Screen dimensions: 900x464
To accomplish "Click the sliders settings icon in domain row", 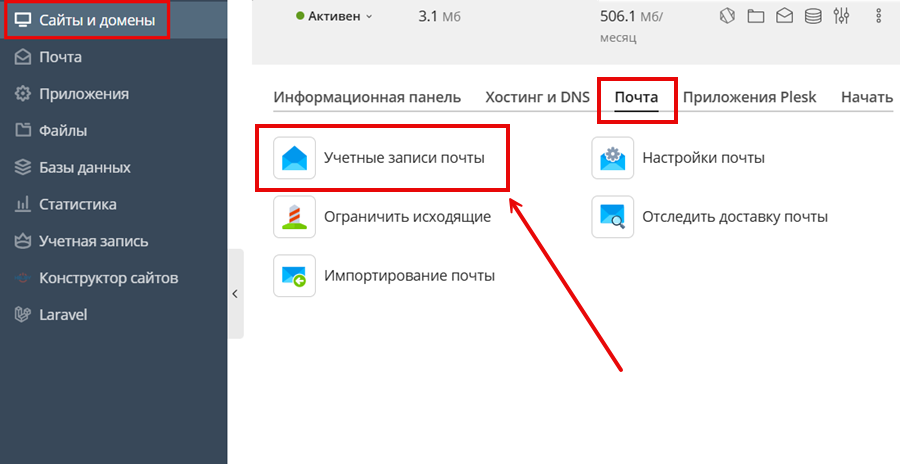I will click(x=841, y=16).
